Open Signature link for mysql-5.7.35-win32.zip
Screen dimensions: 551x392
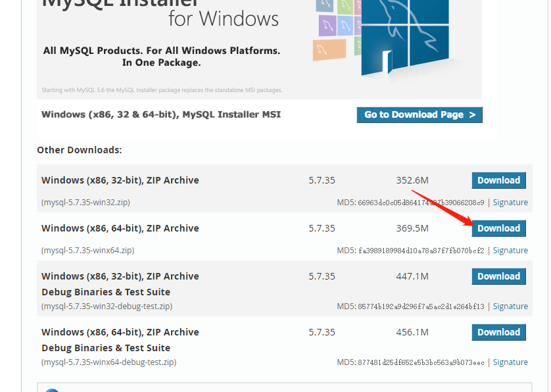click(510, 203)
